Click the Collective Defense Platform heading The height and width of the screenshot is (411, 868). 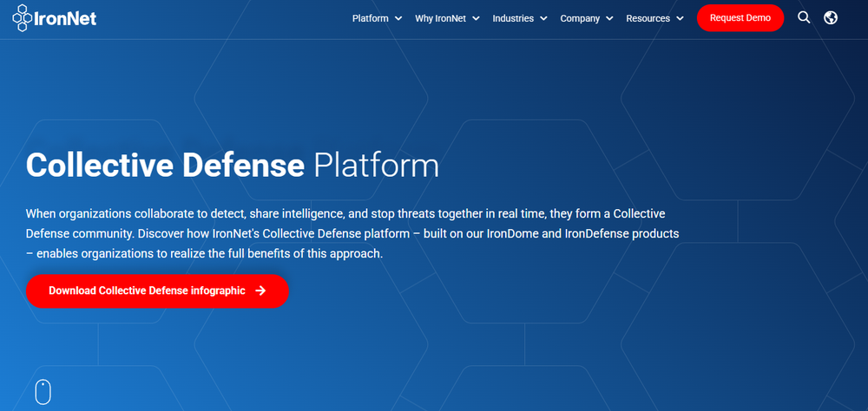233,165
